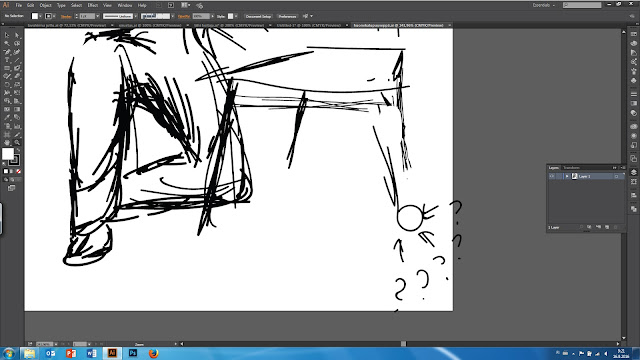Select the Column Graph tool
This screenshot has width=640, height=360.
(17, 126)
